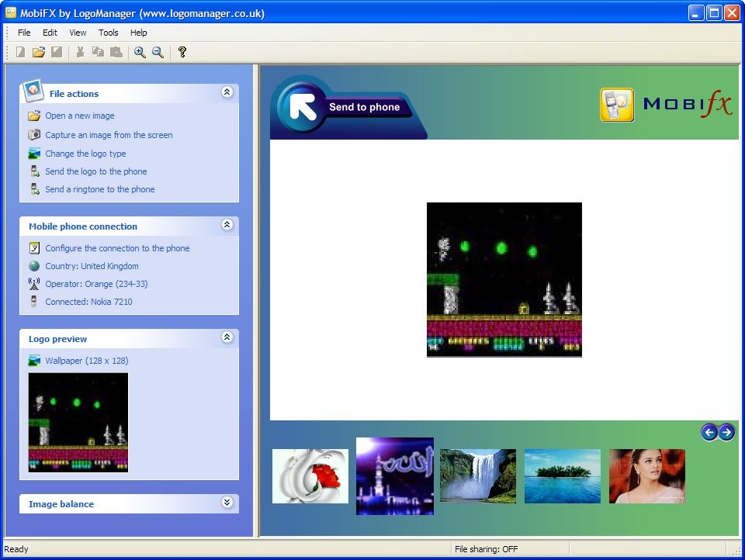Click the landscape icon beside Change the logo type
The width and height of the screenshot is (745, 560).
34,154
